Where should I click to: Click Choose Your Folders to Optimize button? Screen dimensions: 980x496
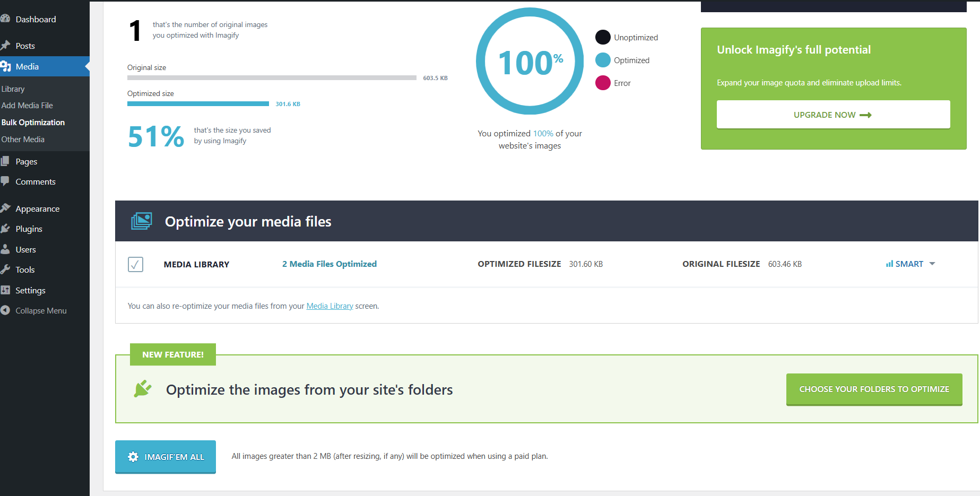pos(874,389)
